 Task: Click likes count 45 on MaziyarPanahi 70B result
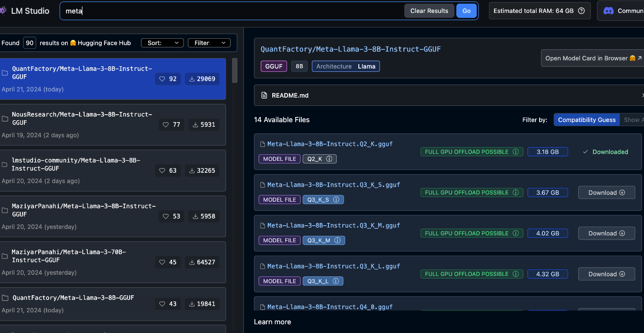point(168,262)
